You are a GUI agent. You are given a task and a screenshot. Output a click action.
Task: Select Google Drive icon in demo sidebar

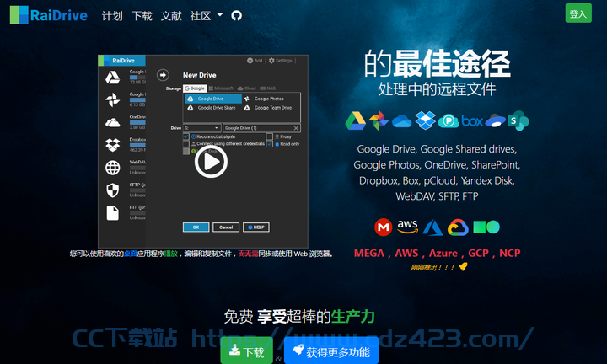pyautogui.click(x=113, y=78)
